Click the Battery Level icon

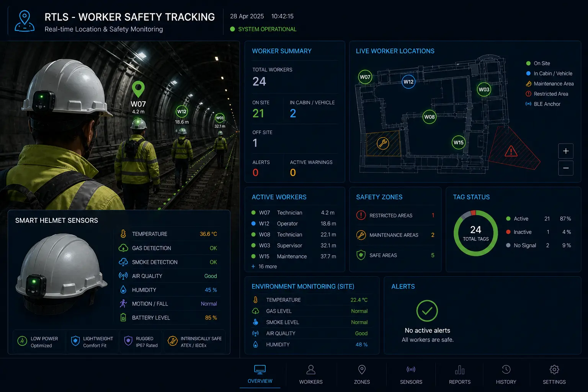click(x=123, y=317)
